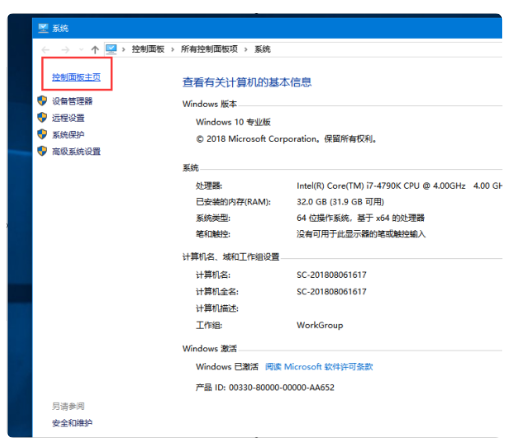
Task: Click the 计算机全名 value SC-201808061617
Action: tap(332, 292)
